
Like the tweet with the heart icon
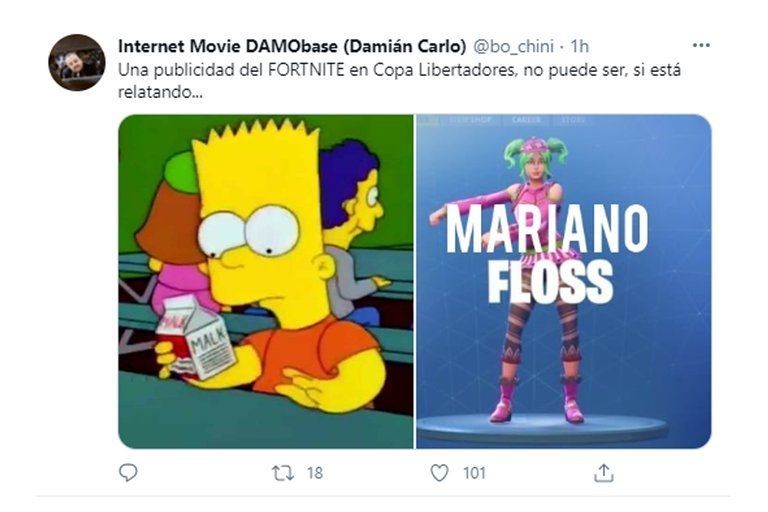[439, 472]
